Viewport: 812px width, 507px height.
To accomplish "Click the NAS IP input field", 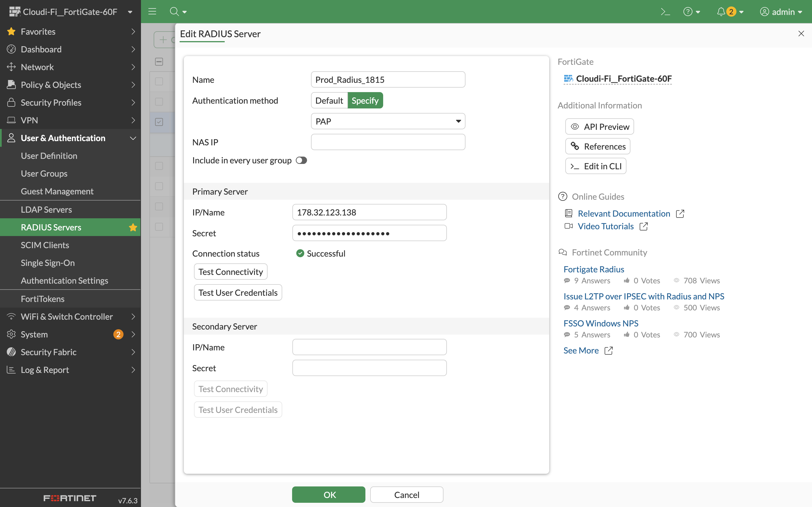I will (388, 142).
